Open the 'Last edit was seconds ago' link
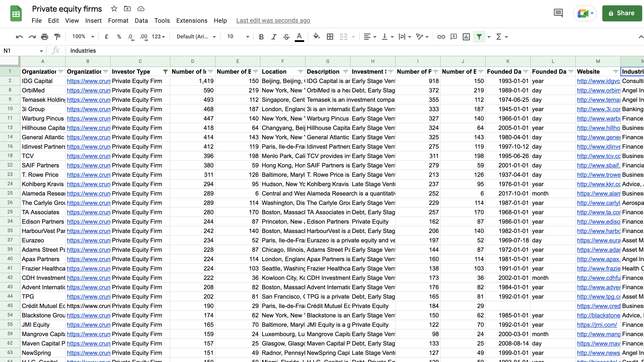Screen dimensions: 644x362 pyautogui.click(x=273, y=21)
